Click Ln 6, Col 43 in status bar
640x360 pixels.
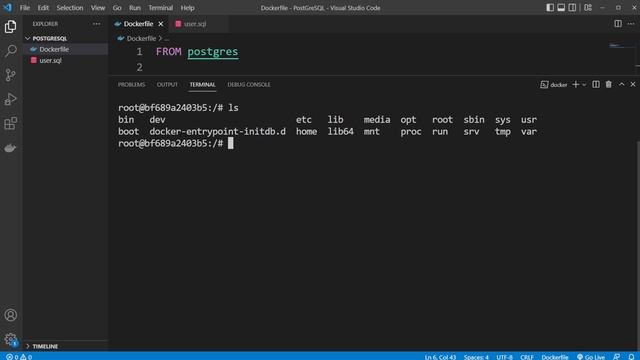[x=440, y=357]
